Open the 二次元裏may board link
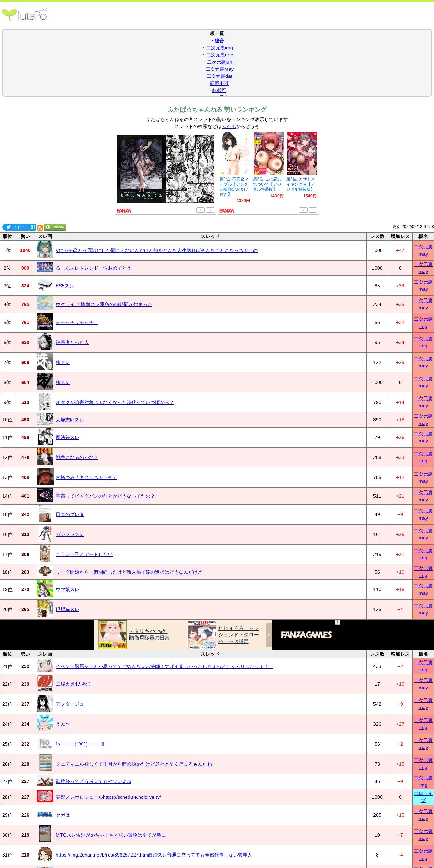Screen dimensions: 434x868 [219, 69]
